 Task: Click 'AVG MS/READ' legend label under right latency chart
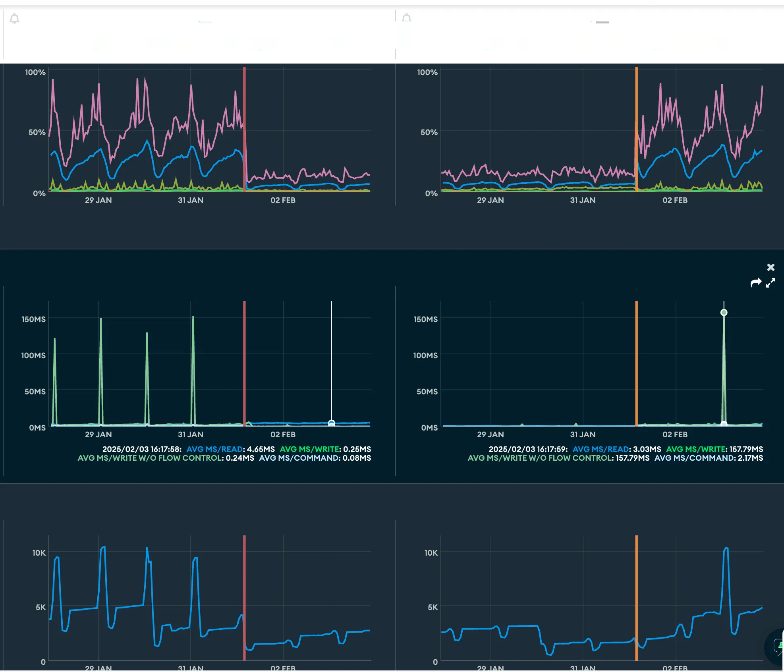tap(601, 449)
